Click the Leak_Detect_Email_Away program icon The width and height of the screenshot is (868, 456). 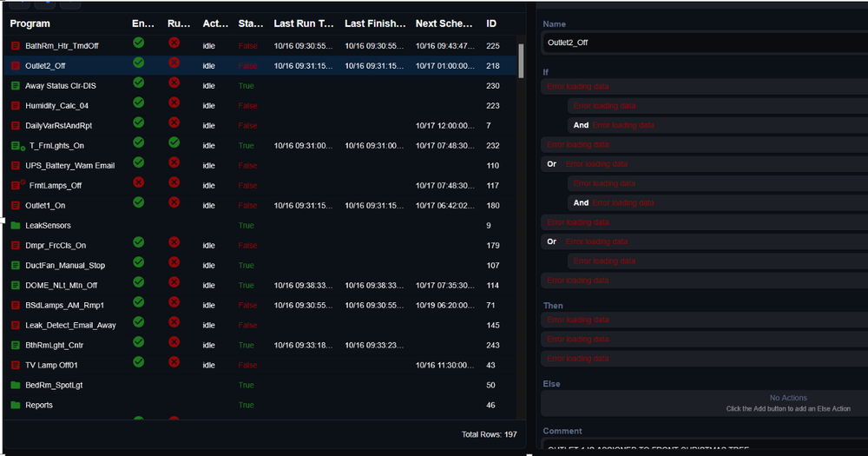pyautogui.click(x=16, y=325)
